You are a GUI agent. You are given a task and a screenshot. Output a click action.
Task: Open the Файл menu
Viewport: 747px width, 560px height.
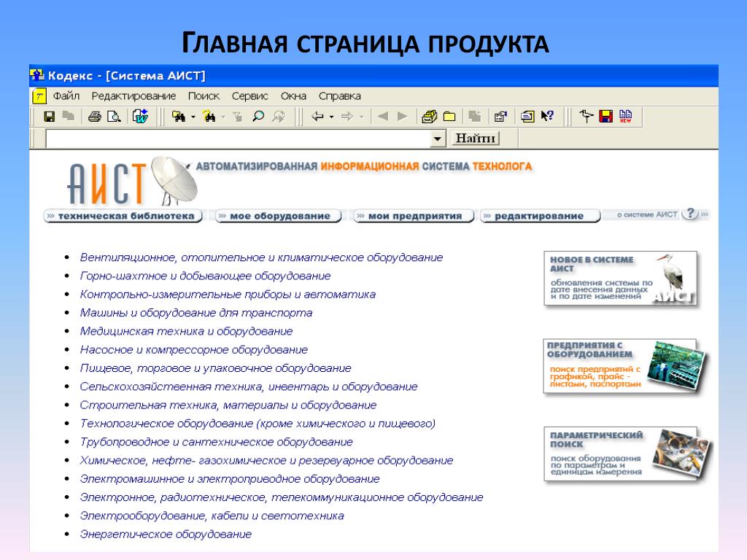tap(66, 96)
